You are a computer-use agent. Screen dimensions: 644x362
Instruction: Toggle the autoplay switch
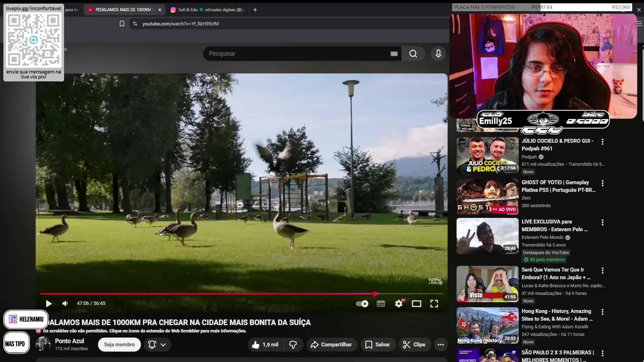pyautogui.click(x=362, y=304)
